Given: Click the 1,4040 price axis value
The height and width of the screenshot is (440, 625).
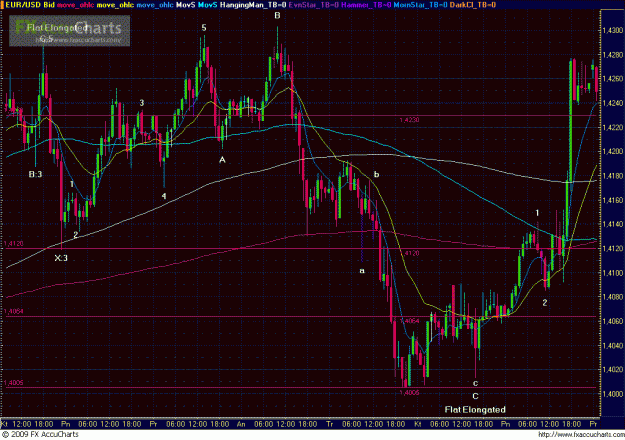Looking at the screenshot, I should point(613,346).
